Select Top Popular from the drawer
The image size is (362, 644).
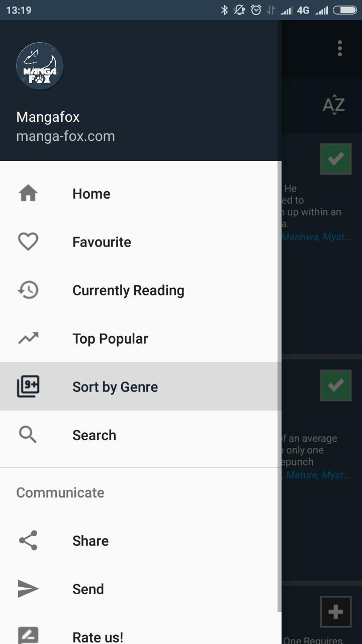point(110,339)
